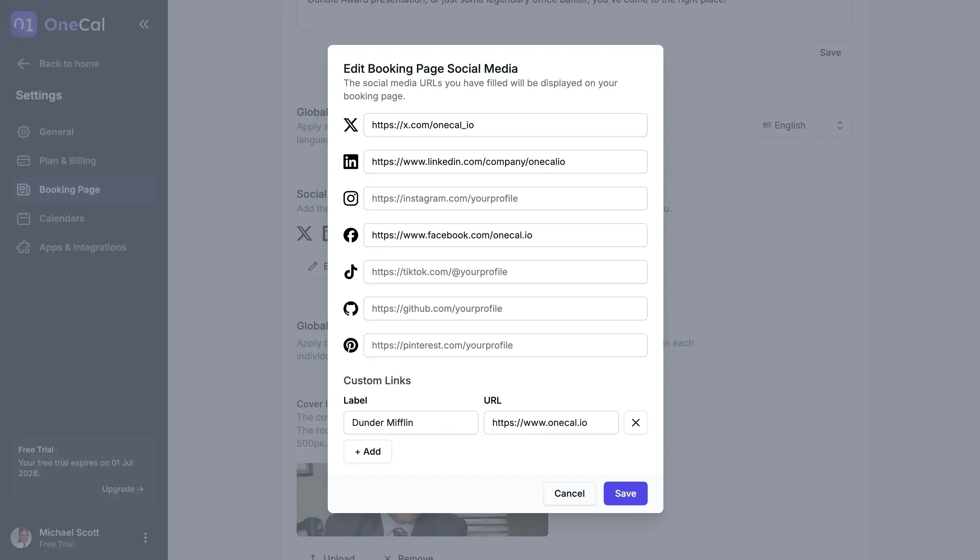Collapse the sidebar with the double-chevron
This screenshot has height=560, width=980.
(x=144, y=24)
